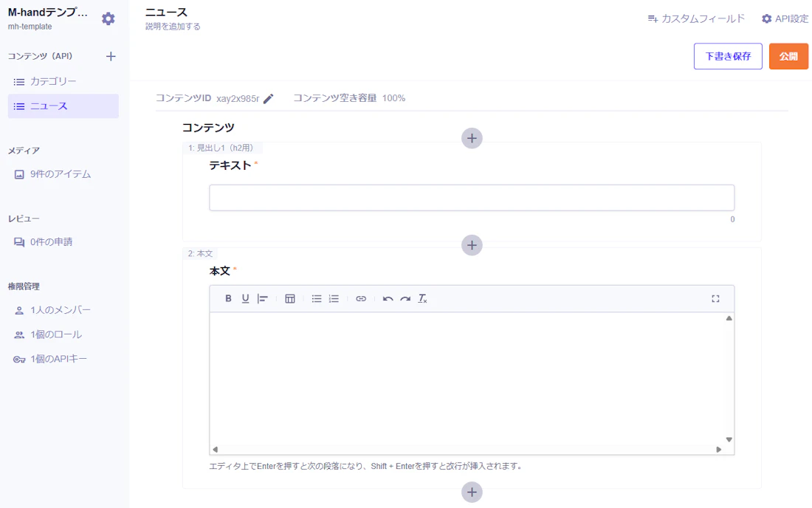Click 説明を追加する under the title
Image resolution: width=812 pixels, height=508 pixels.
tap(173, 27)
